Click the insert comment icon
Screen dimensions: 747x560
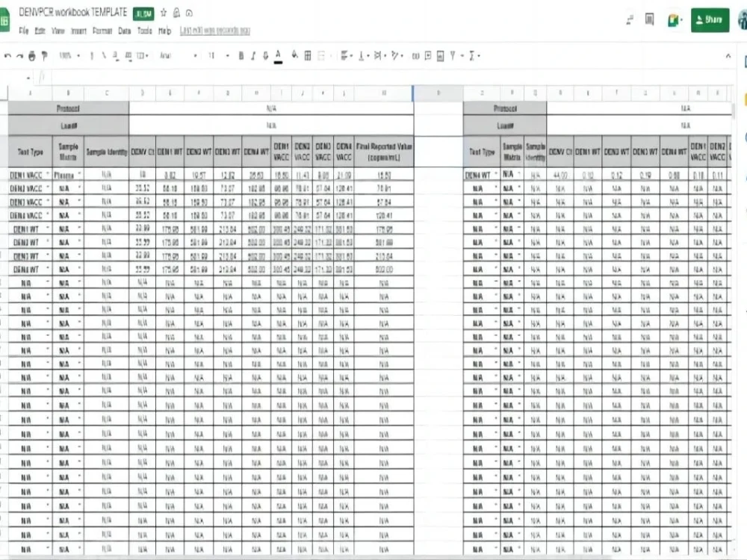(430, 56)
